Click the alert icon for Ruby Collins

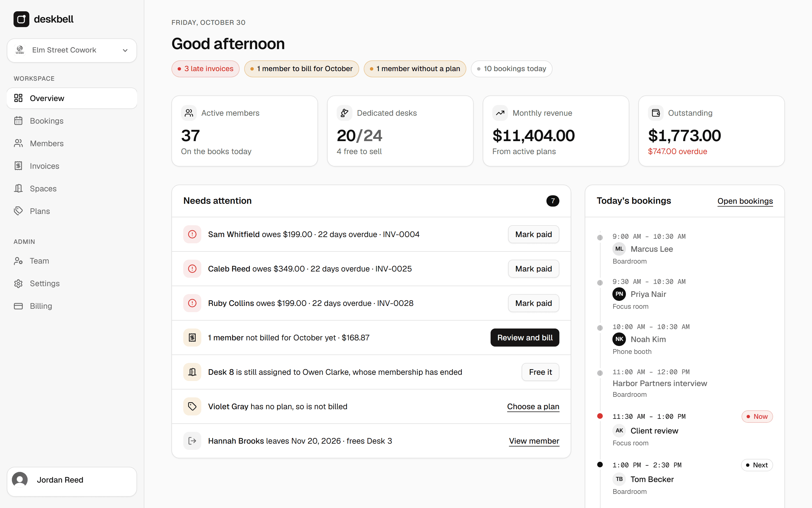(x=192, y=303)
